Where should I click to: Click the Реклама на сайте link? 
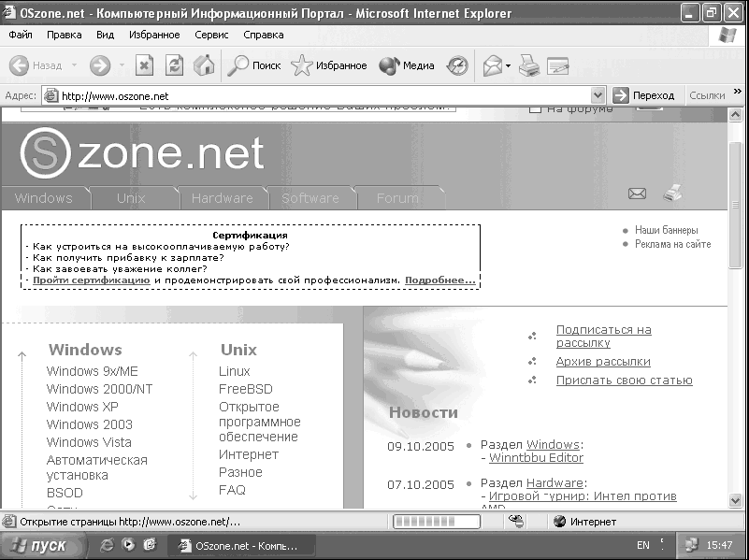pyautogui.click(x=672, y=244)
